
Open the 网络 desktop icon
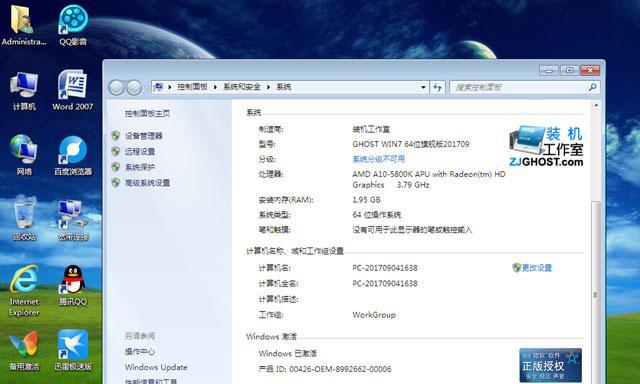24,155
